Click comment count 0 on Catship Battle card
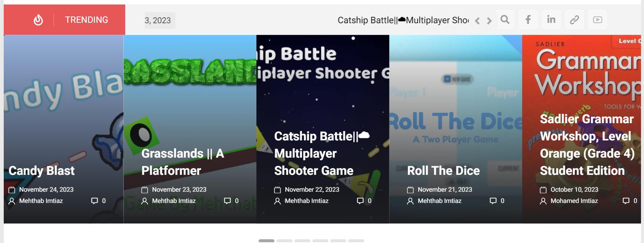Image resolution: width=644 pixels, height=243 pixels. pos(370,201)
